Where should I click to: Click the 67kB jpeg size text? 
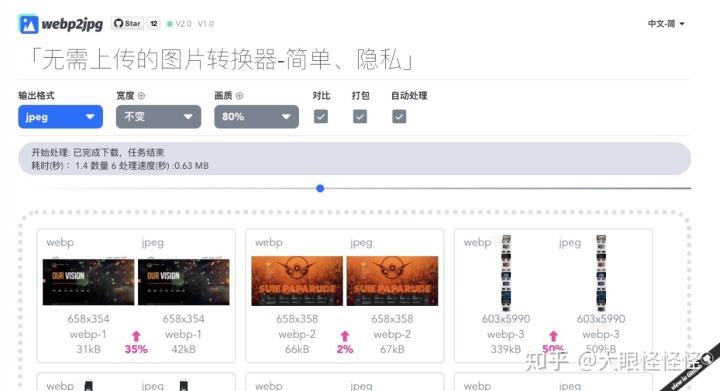coord(392,349)
